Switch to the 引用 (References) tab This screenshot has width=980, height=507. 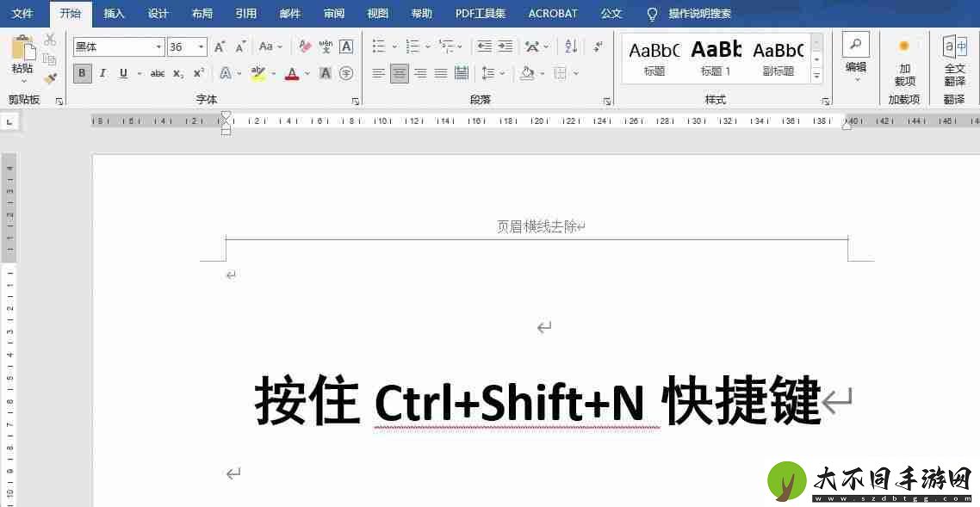tap(245, 14)
